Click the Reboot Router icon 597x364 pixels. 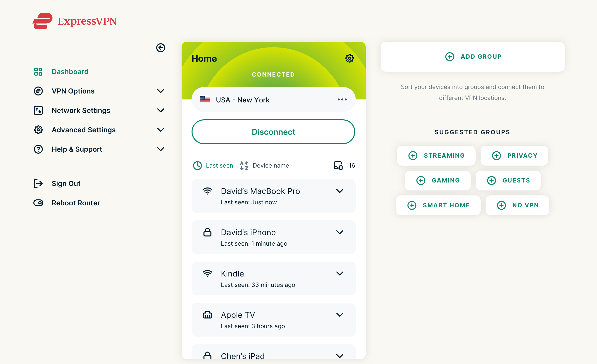38,203
